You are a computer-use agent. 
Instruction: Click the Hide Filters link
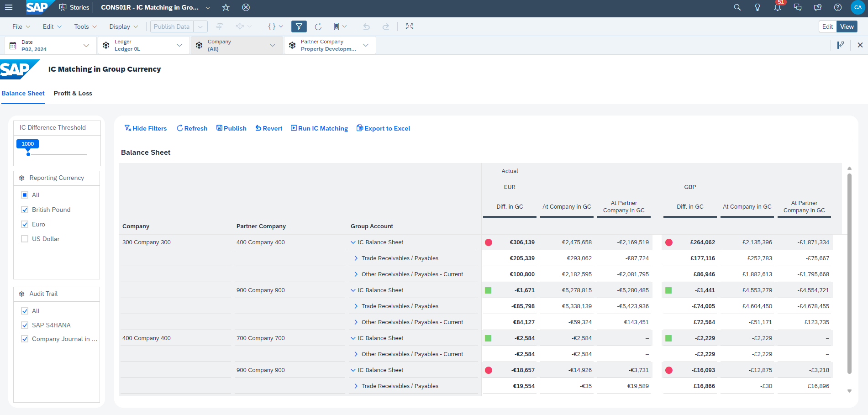point(146,128)
